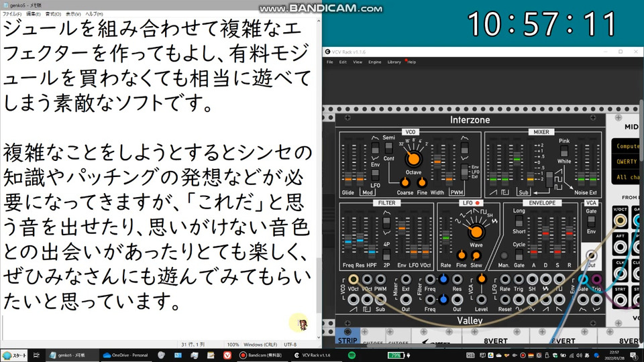Image resolution: width=644 pixels, height=362 pixels.
Task: Click the Mixer Ext input jack
Action: (406, 280)
